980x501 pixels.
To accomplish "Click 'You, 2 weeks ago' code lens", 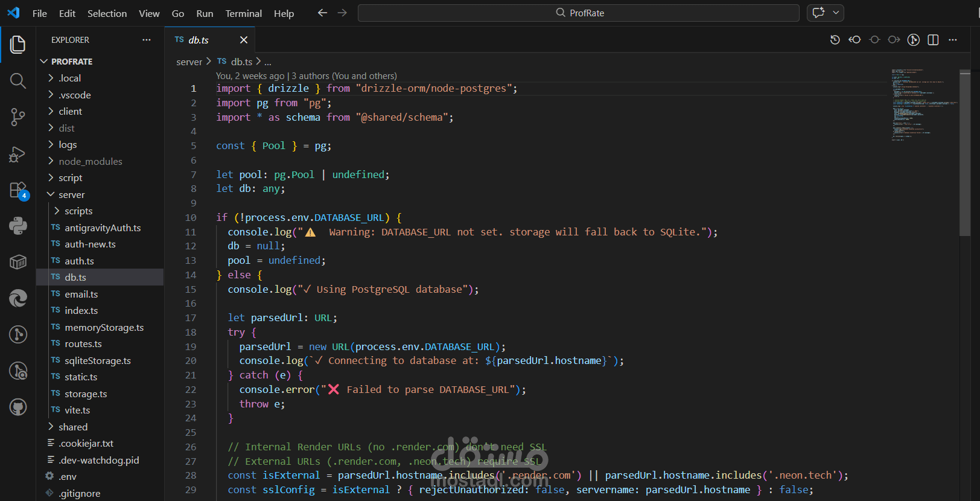I will pyautogui.click(x=250, y=76).
